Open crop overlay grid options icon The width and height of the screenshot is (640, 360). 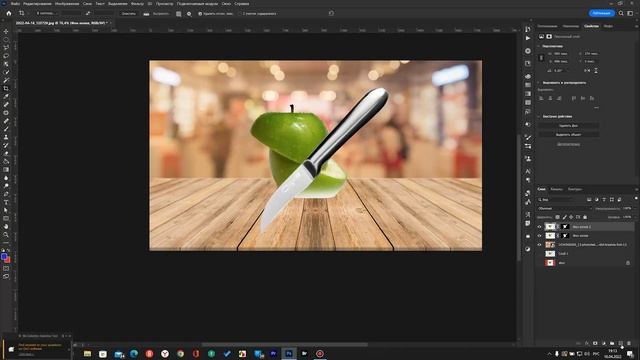[178, 14]
